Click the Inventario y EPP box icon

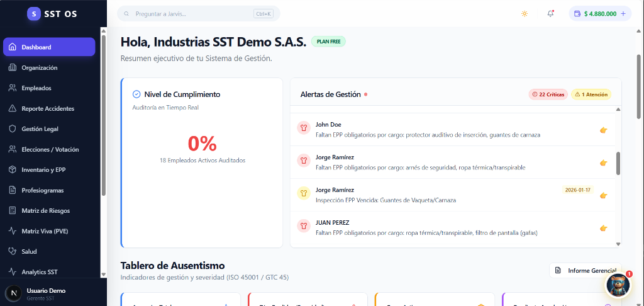[13, 169]
